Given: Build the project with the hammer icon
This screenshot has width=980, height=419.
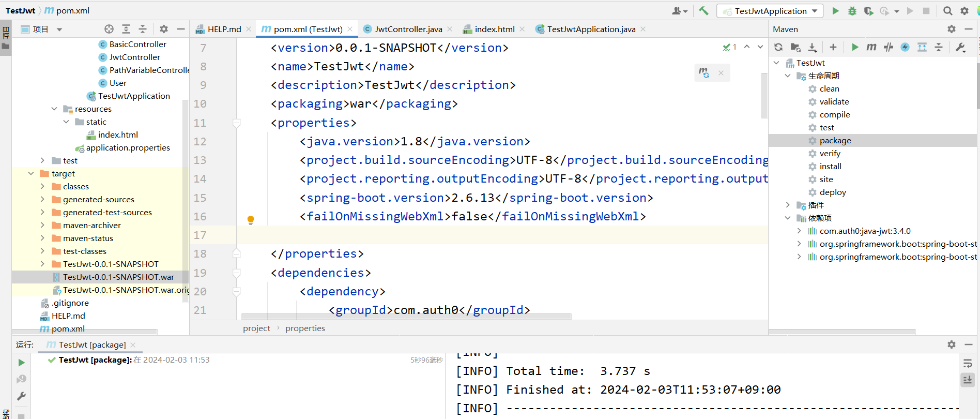Looking at the screenshot, I should (x=703, y=11).
